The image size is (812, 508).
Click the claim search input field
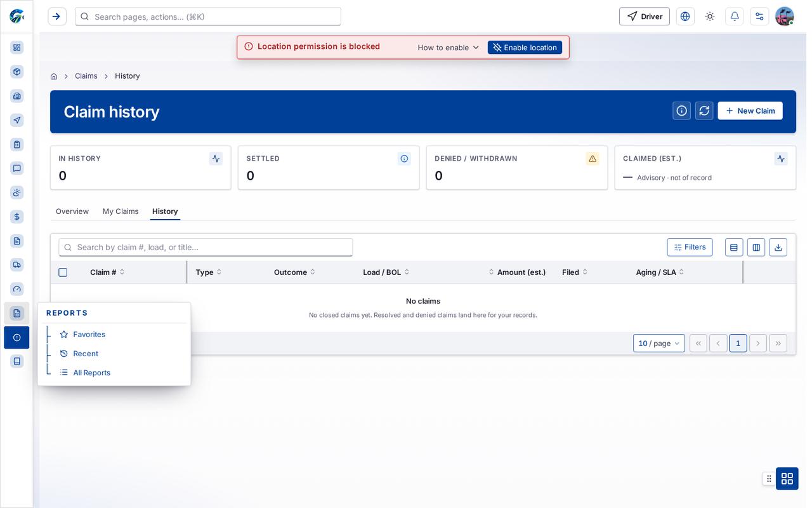206,247
